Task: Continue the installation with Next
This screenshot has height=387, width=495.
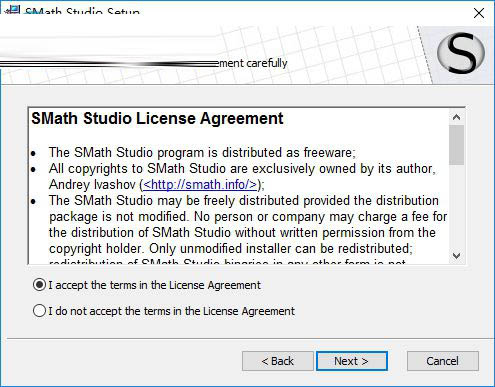Action: click(352, 361)
